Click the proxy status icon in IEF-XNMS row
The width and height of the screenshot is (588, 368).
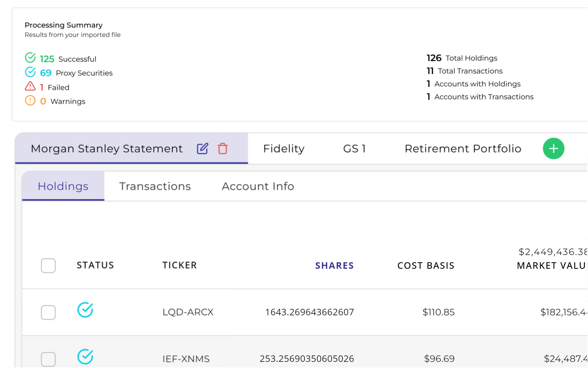pyautogui.click(x=85, y=356)
